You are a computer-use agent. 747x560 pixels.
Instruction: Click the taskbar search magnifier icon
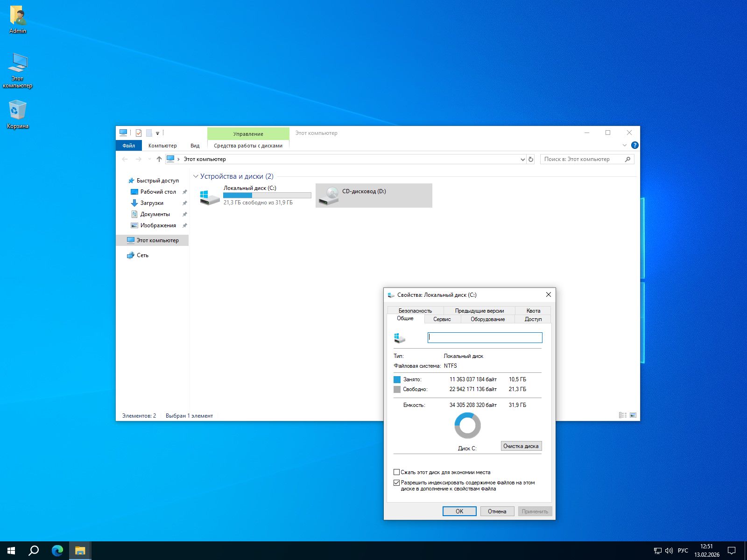pos(34,551)
